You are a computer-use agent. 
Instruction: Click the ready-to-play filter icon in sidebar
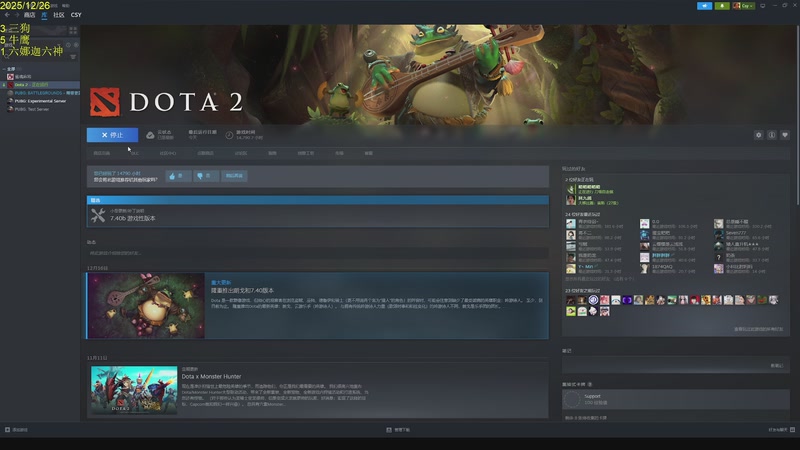tap(75, 45)
